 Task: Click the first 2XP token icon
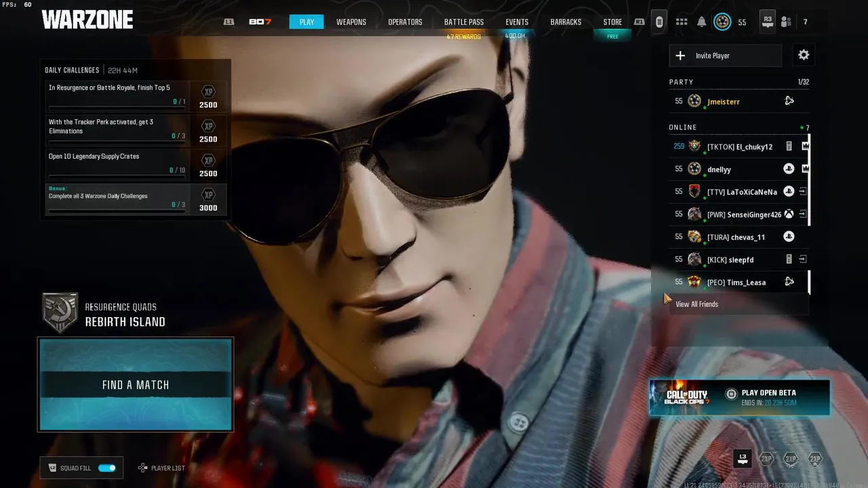pos(766,459)
